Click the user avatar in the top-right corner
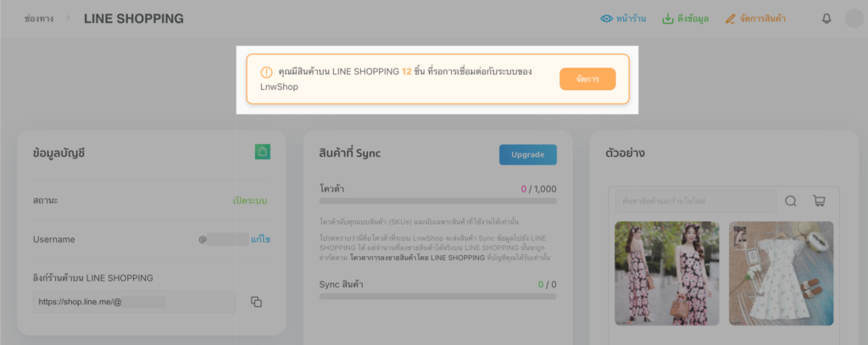 (x=853, y=19)
